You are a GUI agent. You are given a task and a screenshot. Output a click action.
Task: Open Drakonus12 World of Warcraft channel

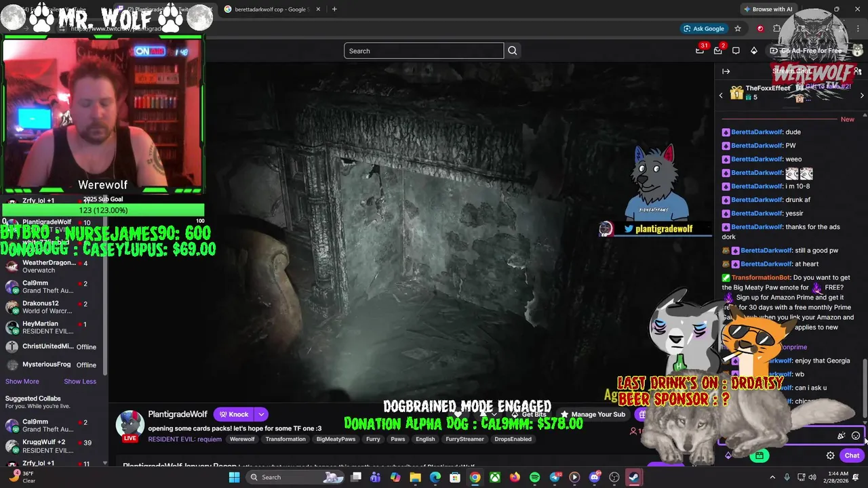[53, 307]
